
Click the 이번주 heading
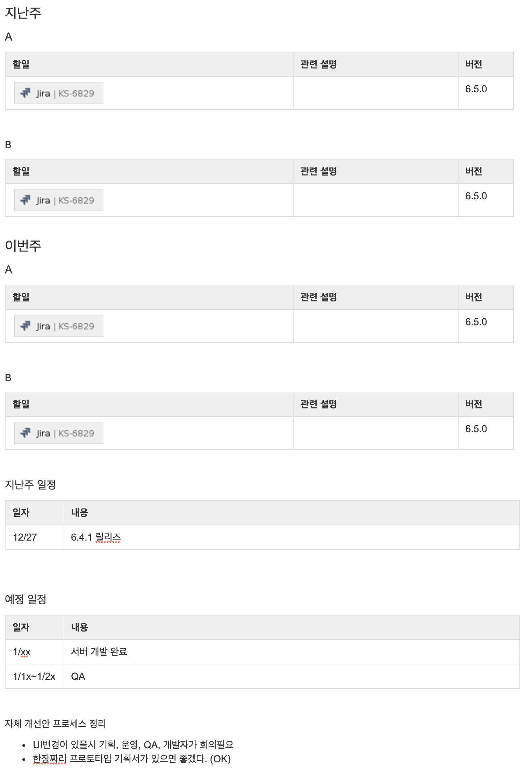point(23,245)
